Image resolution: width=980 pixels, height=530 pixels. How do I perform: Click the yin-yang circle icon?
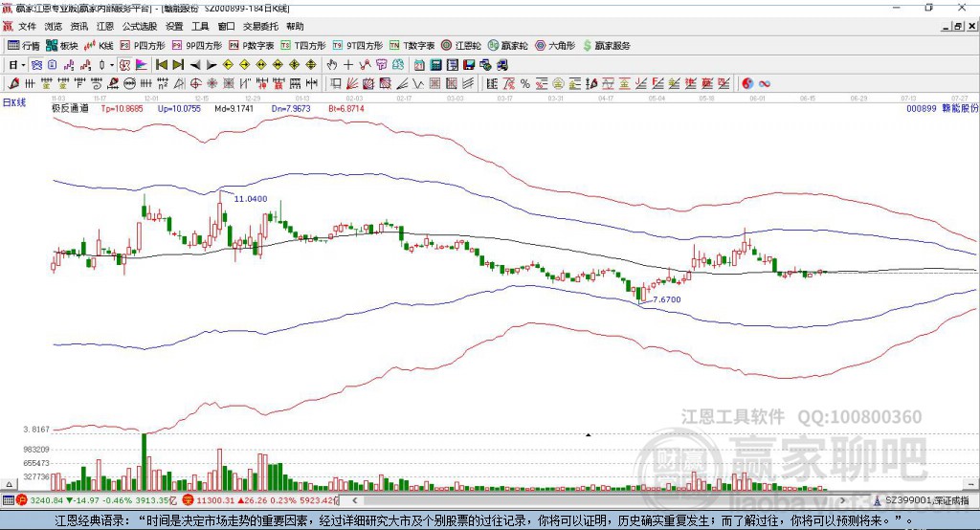[747, 84]
